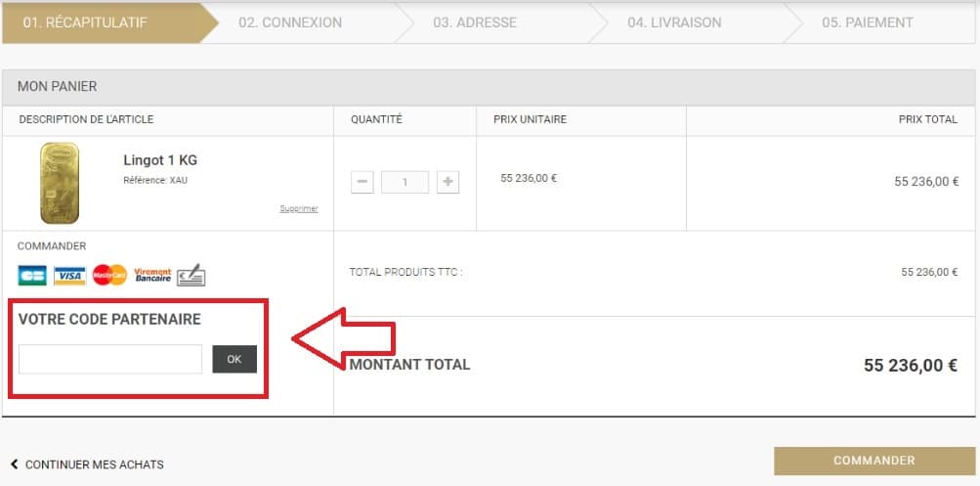This screenshot has height=486, width=980.
Task: Select the 02. CONNEXION step
Action: pos(290,22)
